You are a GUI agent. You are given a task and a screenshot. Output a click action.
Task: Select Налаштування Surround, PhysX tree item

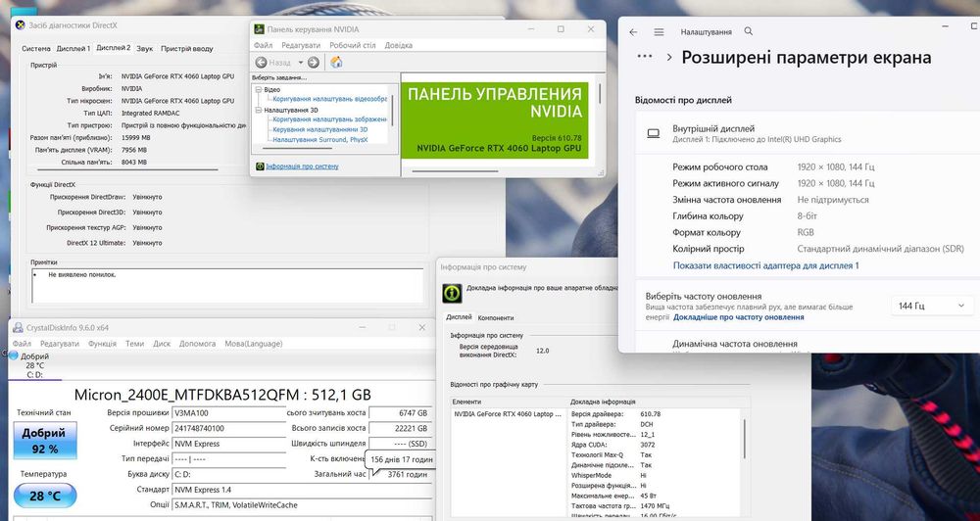pos(320,139)
